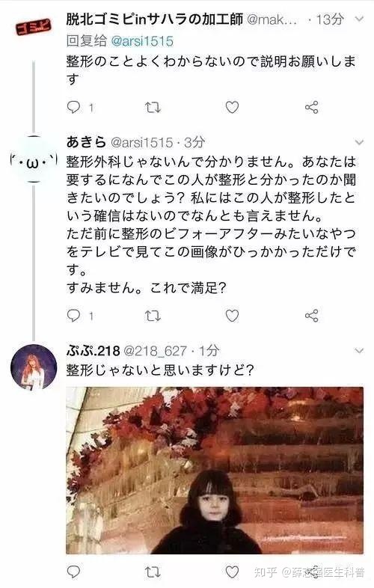The image size is (374, 588).
Task: Open the red ゴミピ profile avatar
Action: coord(33,28)
